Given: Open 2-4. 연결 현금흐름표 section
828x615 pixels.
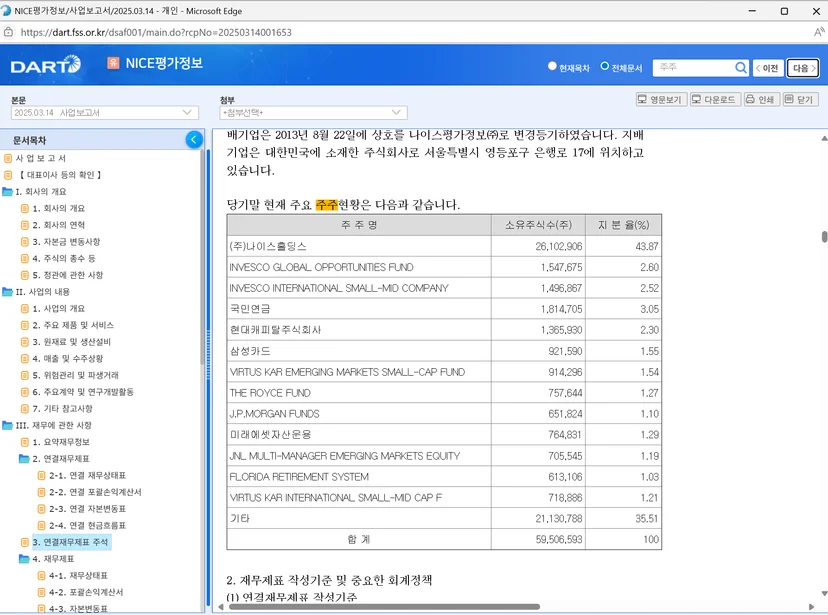Looking at the screenshot, I should pos(88,525).
